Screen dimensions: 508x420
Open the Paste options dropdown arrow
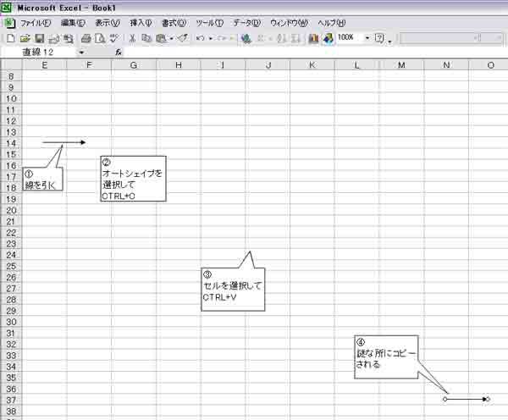pyautogui.click(x=171, y=38)
